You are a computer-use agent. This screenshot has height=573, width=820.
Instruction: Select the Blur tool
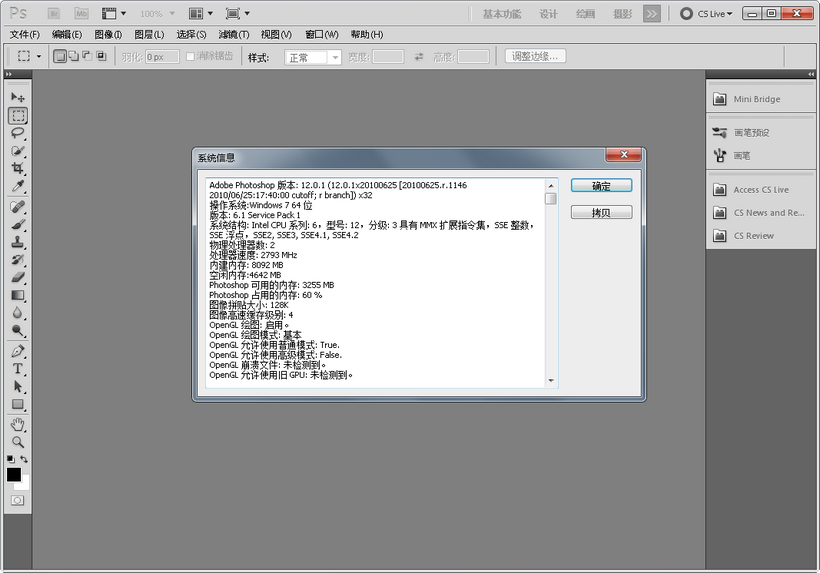(x=17, y=313)
